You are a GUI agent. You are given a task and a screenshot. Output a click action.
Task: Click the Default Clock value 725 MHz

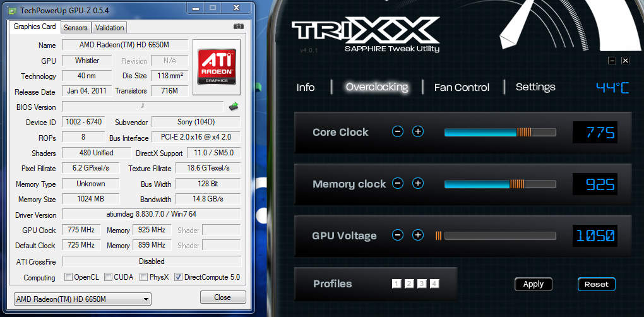pos(81,245)
